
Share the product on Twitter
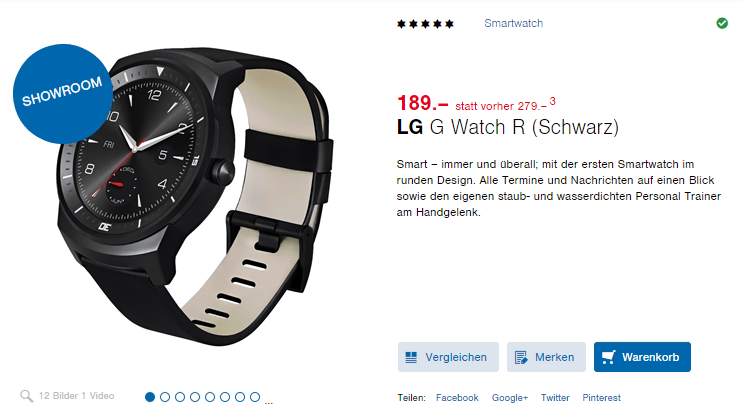pyautogui.click(x=555, y=398)
